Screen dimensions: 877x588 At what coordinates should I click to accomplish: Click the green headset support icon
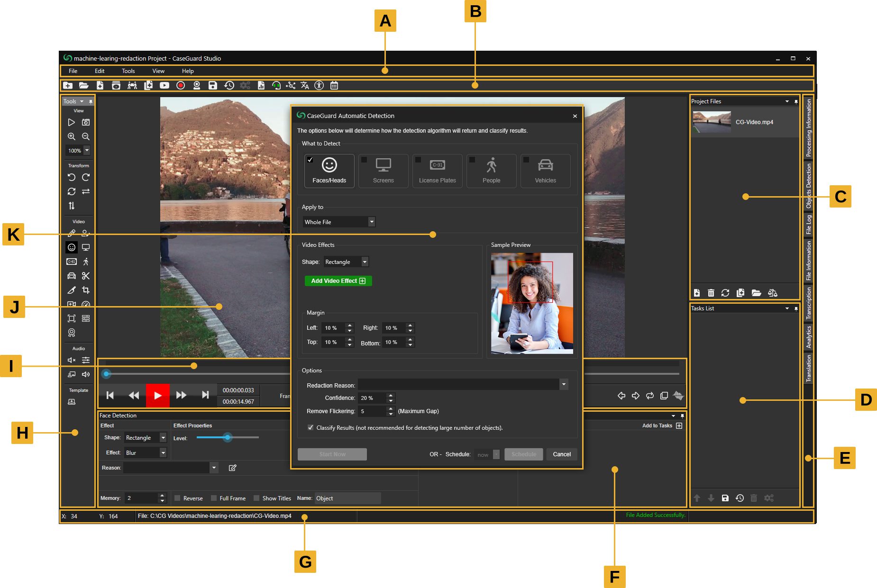pos(276,85)
